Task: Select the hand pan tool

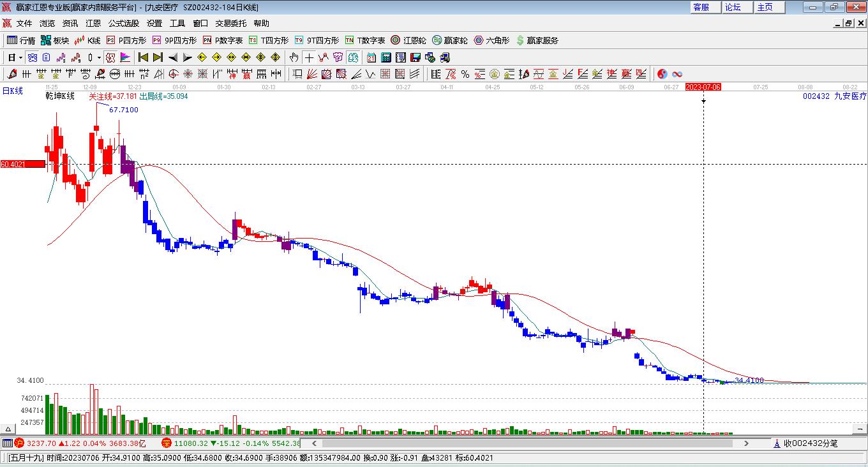Action: pyautogui.click(x=294, y=57)
